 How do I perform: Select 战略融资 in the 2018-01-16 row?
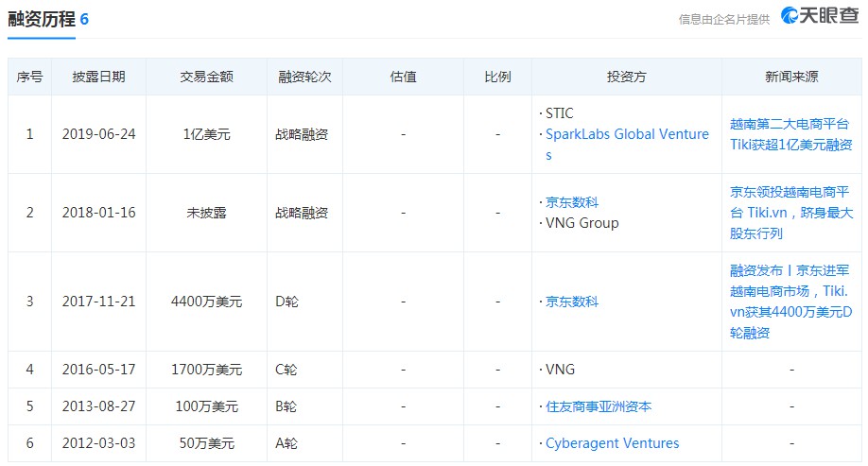[x=302, y=213]
